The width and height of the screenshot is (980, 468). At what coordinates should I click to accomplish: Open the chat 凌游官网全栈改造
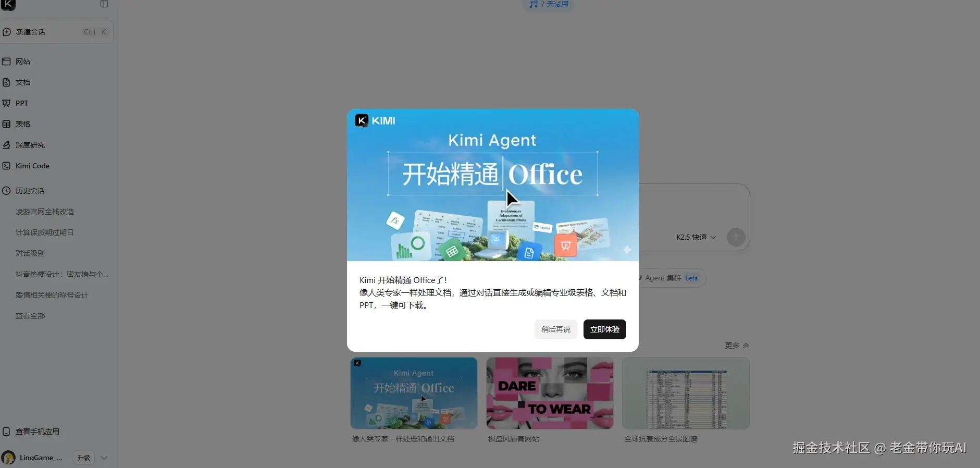pyautogui.click(x=45, y=212)
